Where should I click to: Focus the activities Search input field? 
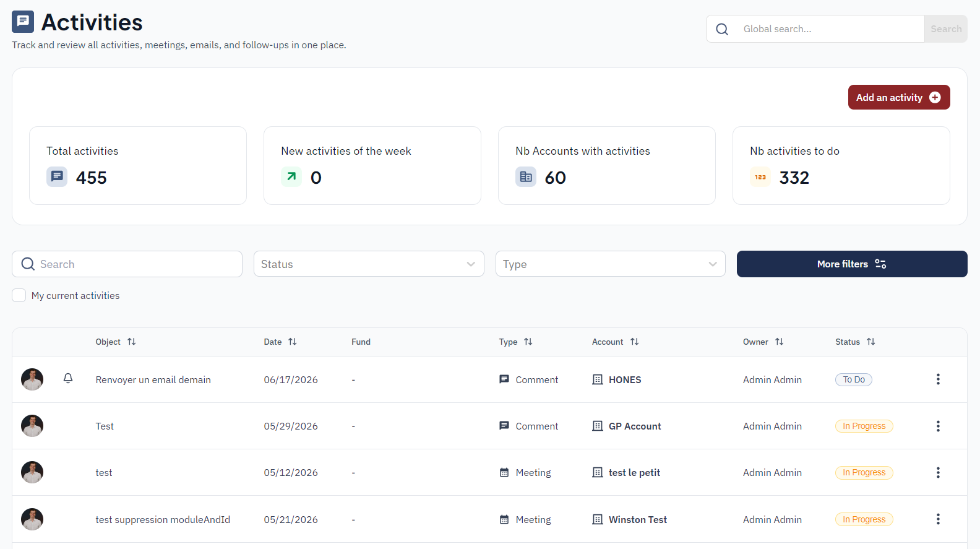tap(127, 264)
